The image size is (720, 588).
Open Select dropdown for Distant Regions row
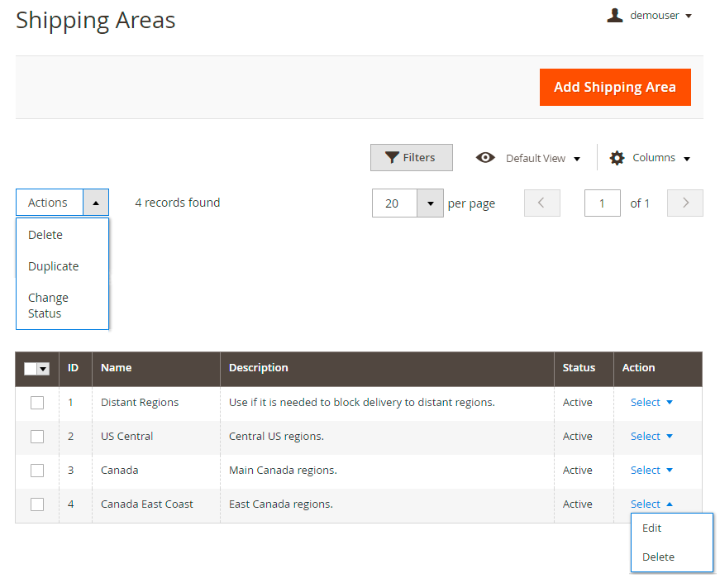pyautogui.click(x=651, y=403)
